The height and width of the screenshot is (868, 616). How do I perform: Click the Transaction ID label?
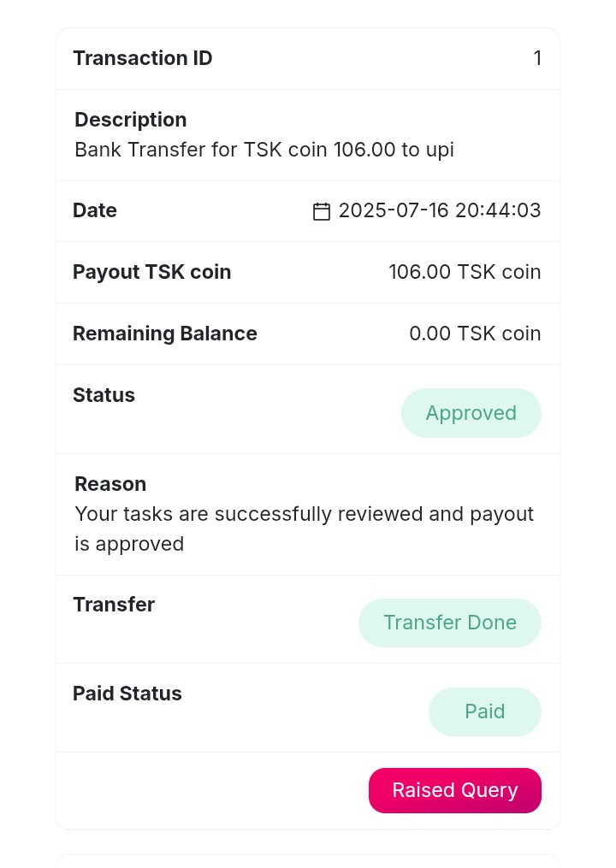click(142, 58)
